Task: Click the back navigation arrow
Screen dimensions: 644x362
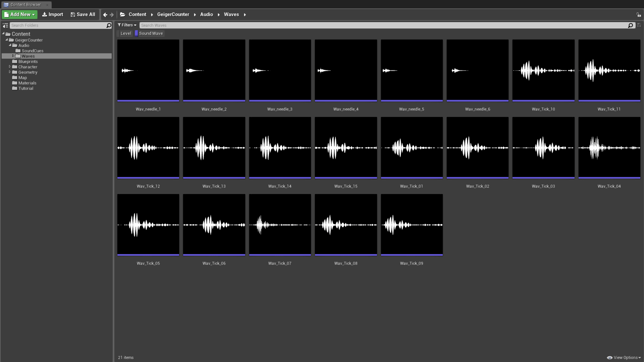Action: 105,15
